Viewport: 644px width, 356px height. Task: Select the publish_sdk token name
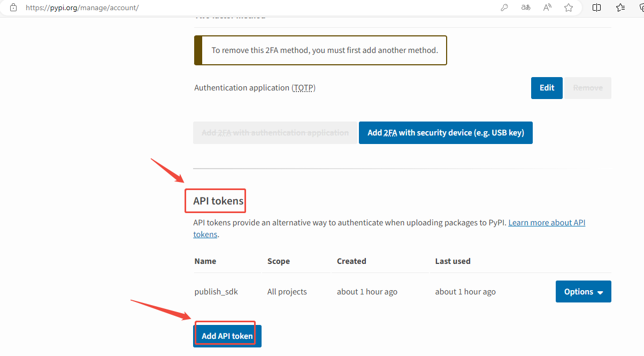[x=216, y=292]
